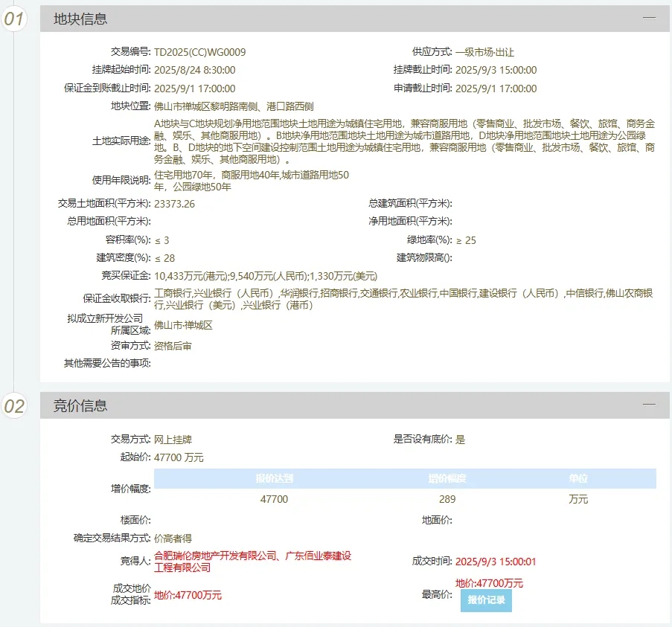Click the 01 step number circle
The width and height of the screenshot is (672, 627).
tap(14, 19)
